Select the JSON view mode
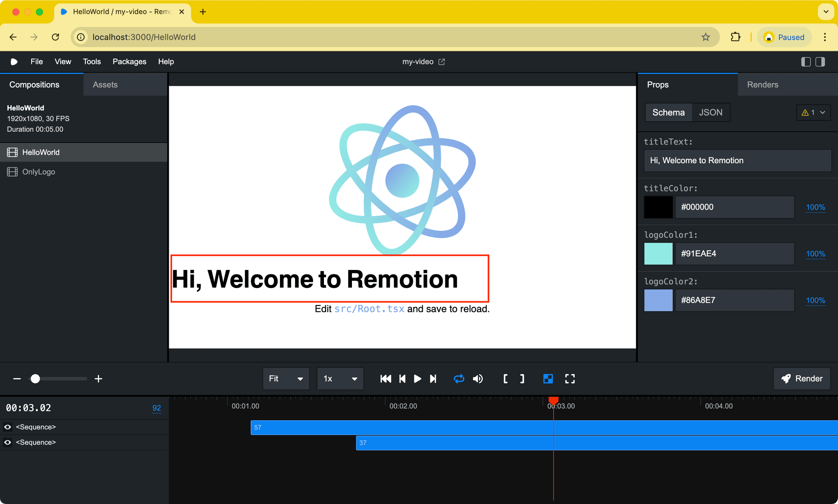Screen dimensions: 838x504 (x=711, y=112)
